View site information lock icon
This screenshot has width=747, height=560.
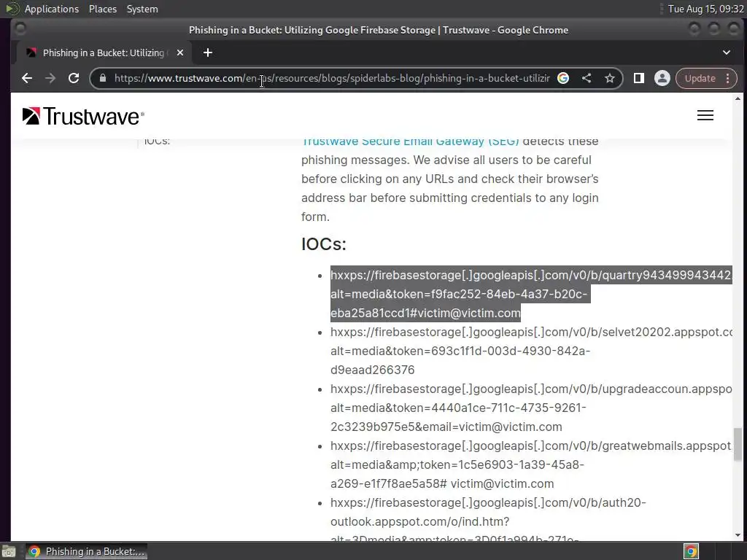102,78
